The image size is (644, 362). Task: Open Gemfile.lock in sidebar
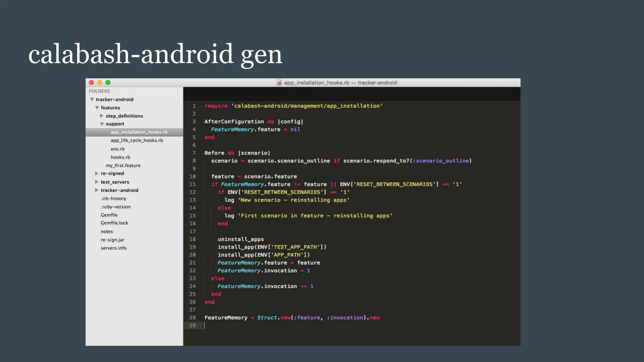114,223
